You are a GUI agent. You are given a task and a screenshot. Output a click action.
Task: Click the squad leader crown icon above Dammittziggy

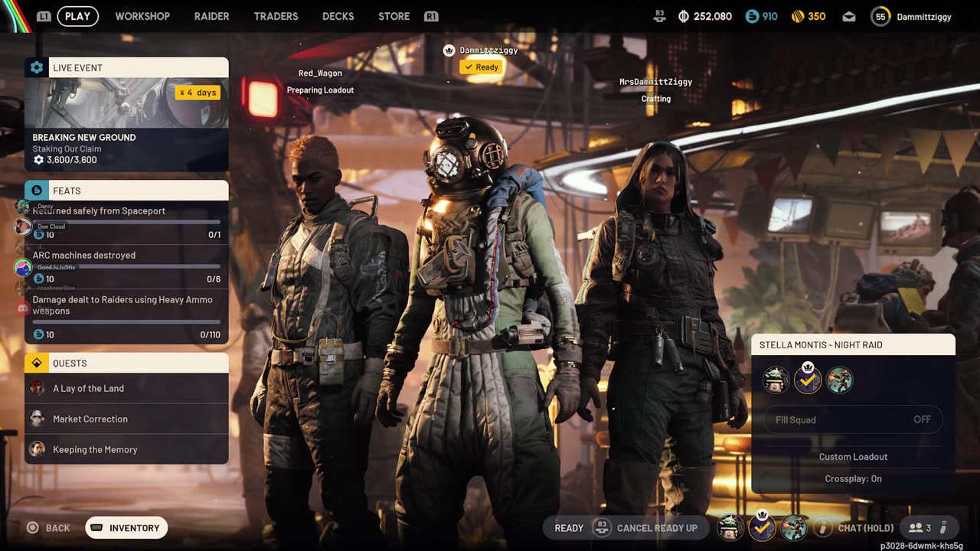[x=449, y=51]
